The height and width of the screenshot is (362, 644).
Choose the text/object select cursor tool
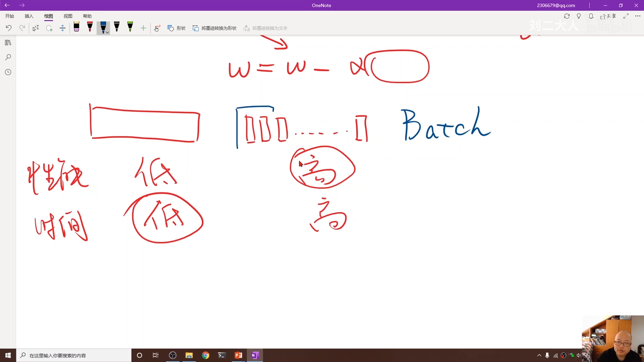(36, 28)
